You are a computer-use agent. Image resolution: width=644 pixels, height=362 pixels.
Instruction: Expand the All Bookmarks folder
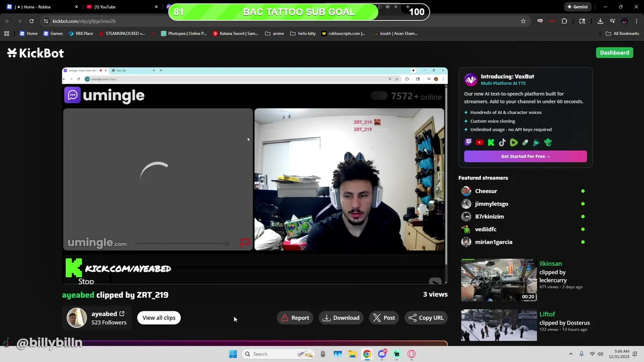[x=622, y=34]
